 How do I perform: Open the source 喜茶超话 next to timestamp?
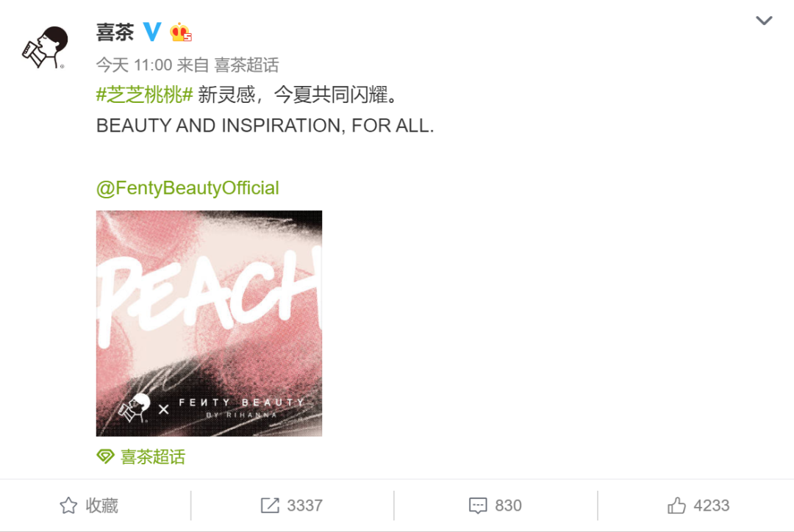click(246, 65)
